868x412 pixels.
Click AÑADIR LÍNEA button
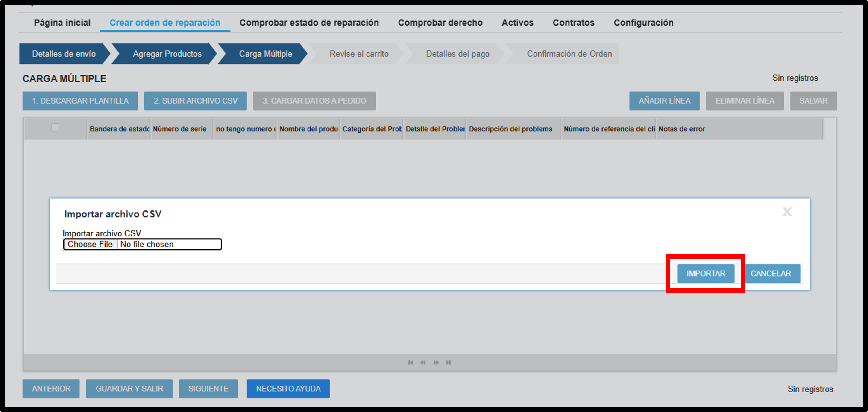tap(665, 101)
